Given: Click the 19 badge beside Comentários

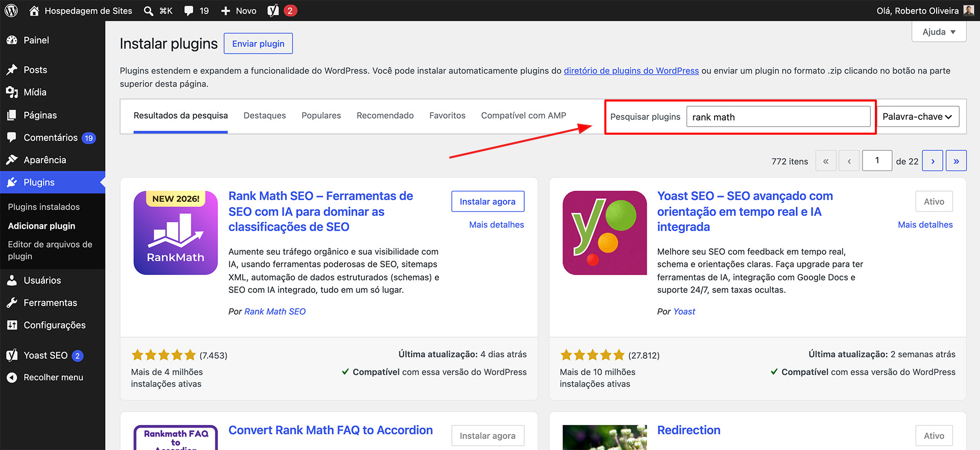Looking at the screenshot, I should pyautogui.click(x=89, y=138).
